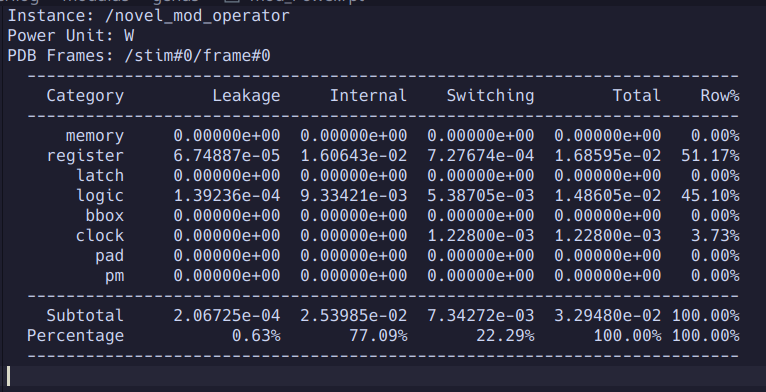Viewport: 766px width, 392px height.
Task: Click the register row percentage 51.17%
Action: [x=710, y=156]
